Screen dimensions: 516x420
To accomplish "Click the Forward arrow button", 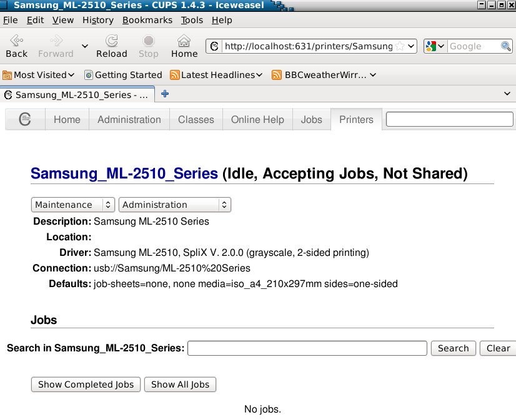I will tap(56, 46).
